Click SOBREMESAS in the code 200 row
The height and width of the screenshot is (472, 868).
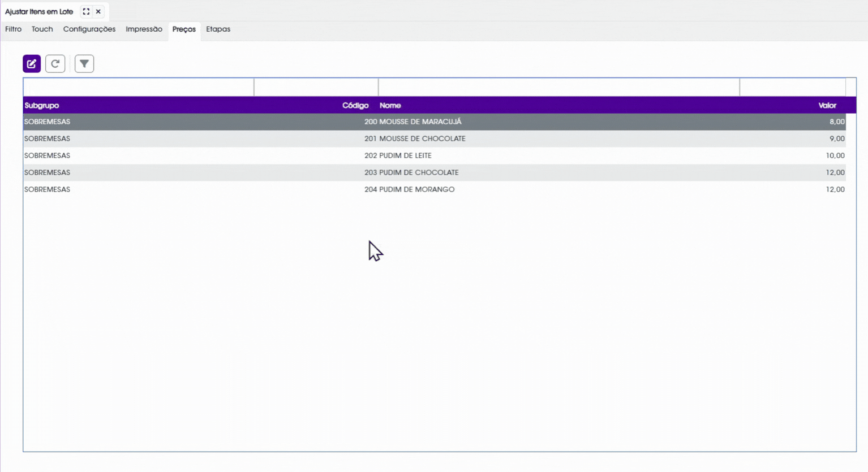pyautogui.click(x=47, y=122)
